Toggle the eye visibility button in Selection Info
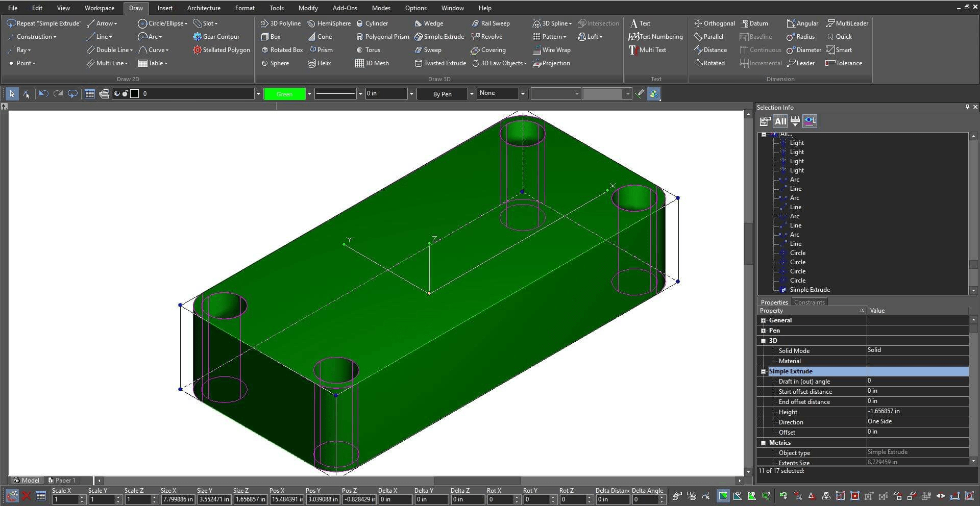This screenshot has width=980, height=506. pyautogui.click(x=810, y=121)
